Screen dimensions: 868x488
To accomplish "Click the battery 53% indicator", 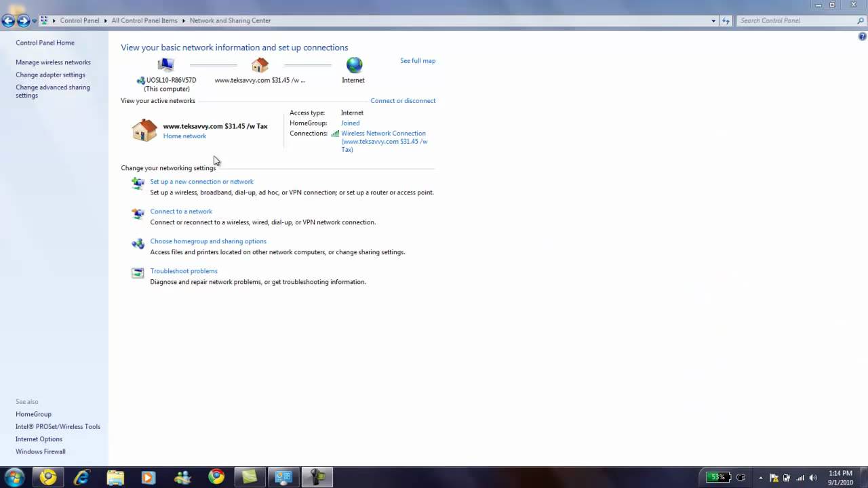I will pyautogui.click(x=718, y=477).
